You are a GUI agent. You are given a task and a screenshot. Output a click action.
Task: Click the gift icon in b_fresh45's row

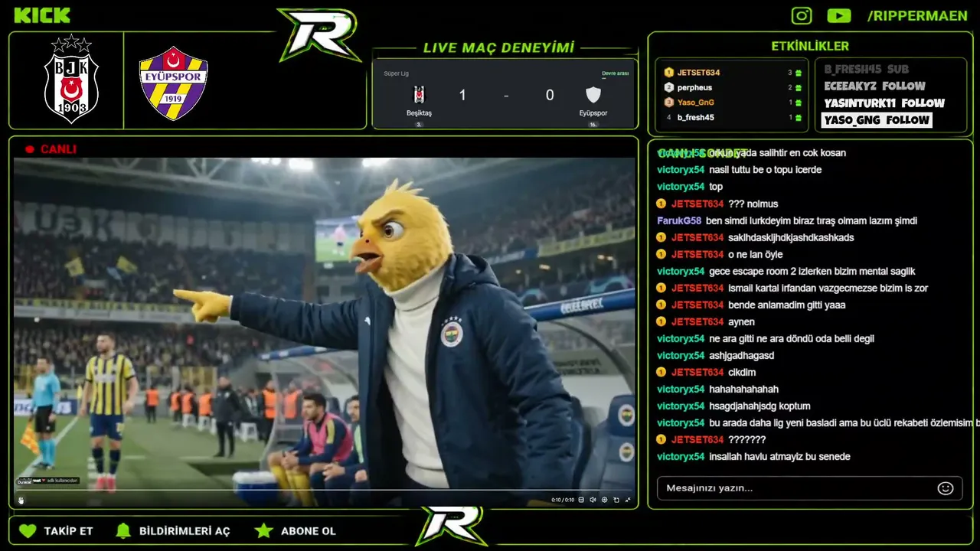[799, 117]
